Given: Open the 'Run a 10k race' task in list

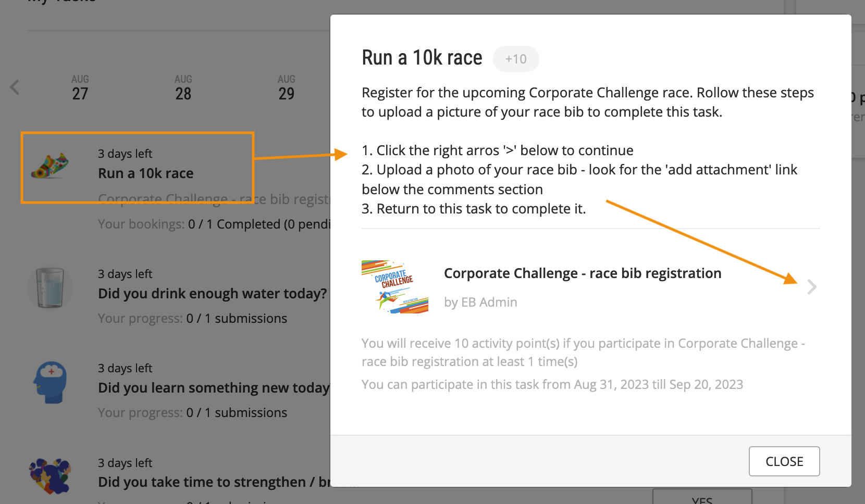Looking at the screenshot, I should [145, 173].
